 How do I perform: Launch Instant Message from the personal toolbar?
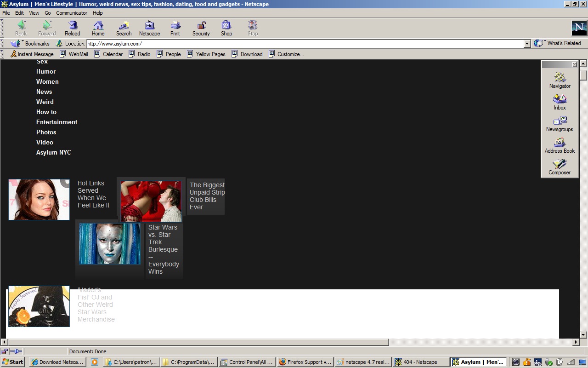pos(32,54)
